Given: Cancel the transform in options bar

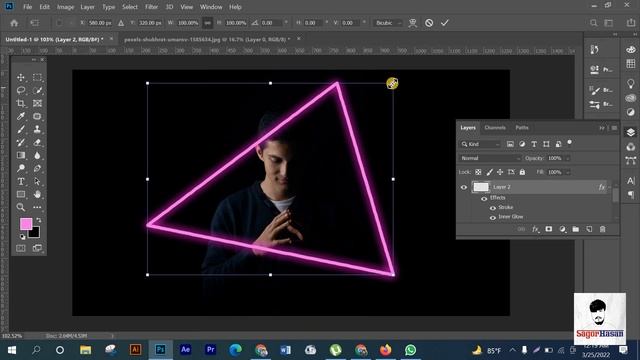Looking at the screenshot, I should click(x=429, y=23).
